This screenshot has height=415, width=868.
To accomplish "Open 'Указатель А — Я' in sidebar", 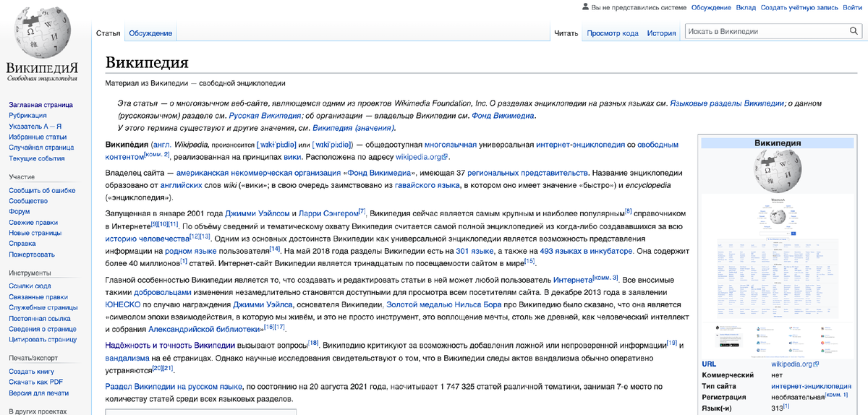I will pyautogui.click(x=35, y=127).
